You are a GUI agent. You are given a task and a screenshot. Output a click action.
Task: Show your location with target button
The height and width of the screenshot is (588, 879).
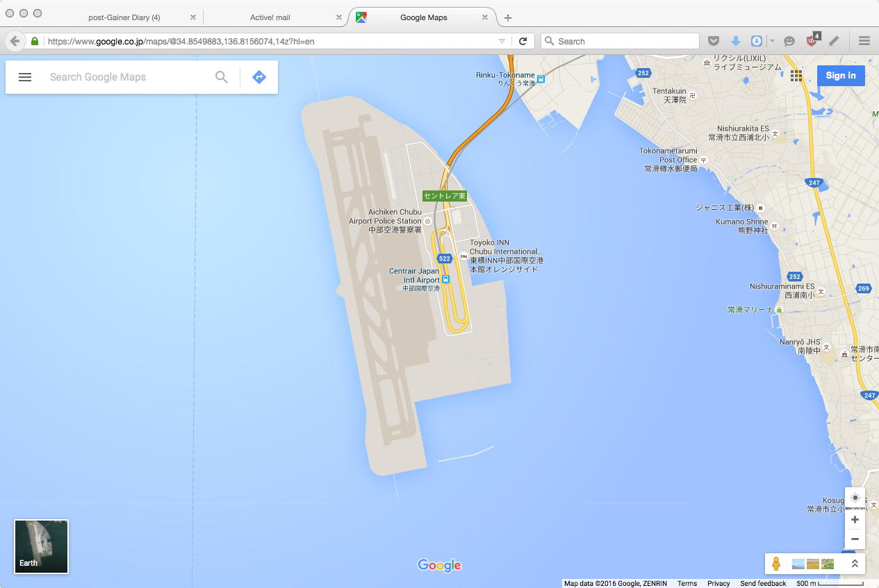coord(855,498)
